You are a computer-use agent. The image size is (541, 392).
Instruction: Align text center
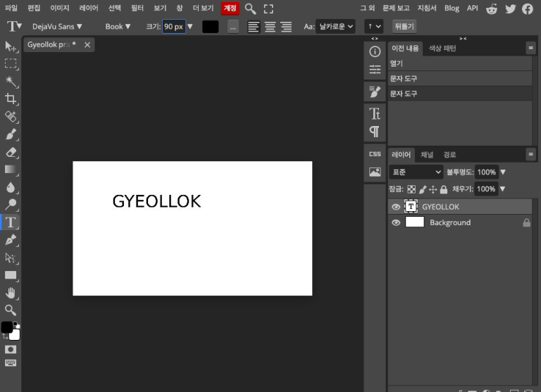tap(270, 27)
